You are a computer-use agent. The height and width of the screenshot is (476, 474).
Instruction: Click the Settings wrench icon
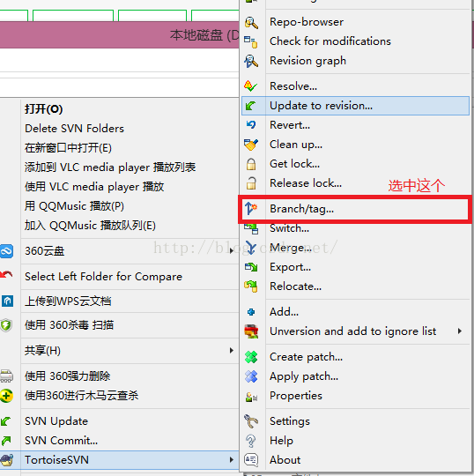tap(251, 421)
